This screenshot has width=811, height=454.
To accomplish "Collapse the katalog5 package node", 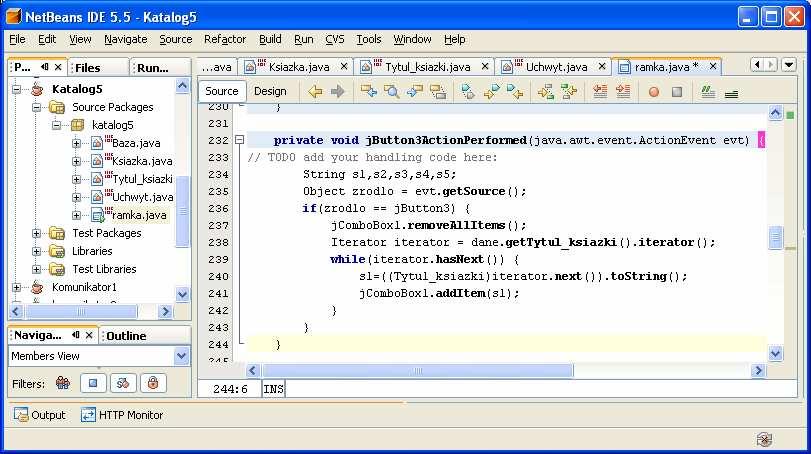I will tap(56, 125).
